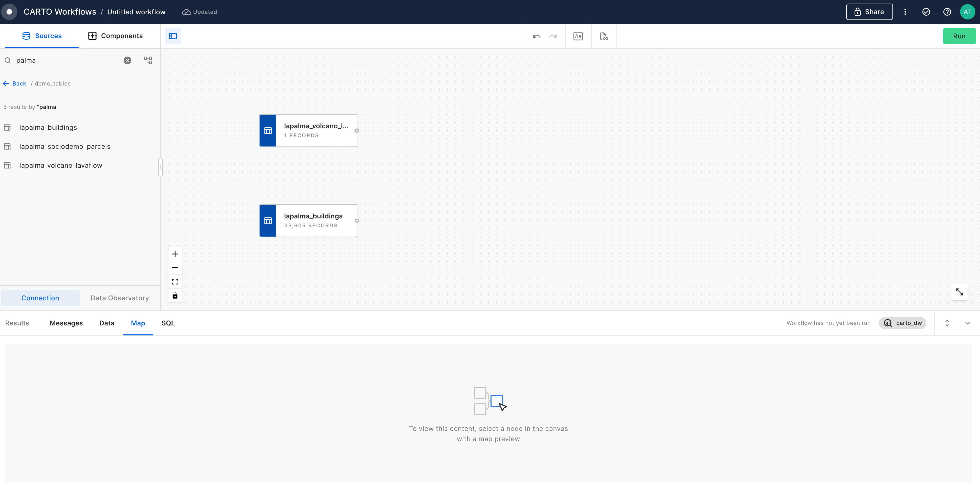Viewport: 980px width, 487px height.
Task: Click the blue table icon on lapalma_buildings node
Action: click(268, 221)
